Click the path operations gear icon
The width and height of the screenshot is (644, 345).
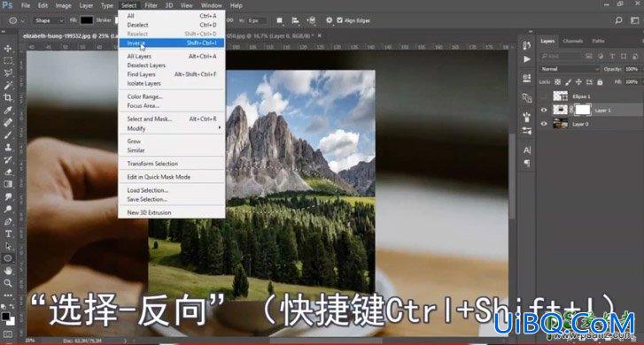pos(329,20)
